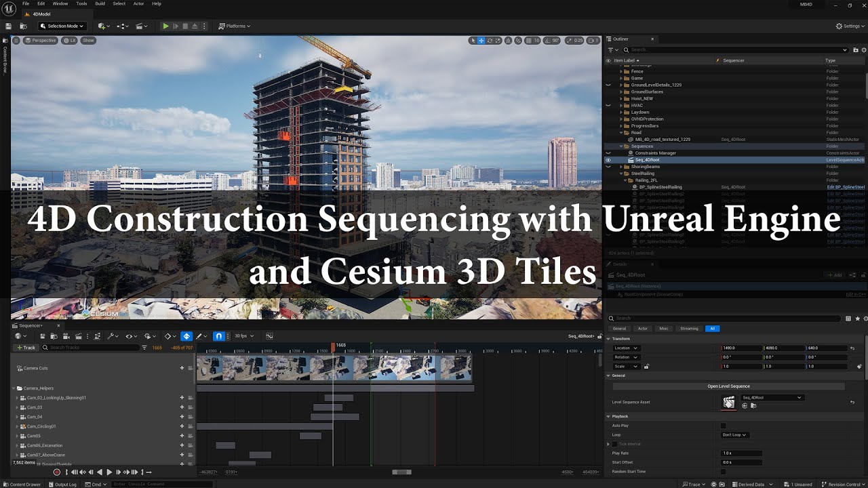Toggle the Tick Interval checkbox
The height and width of the screenshot is (488, 868).
[614, 444]
